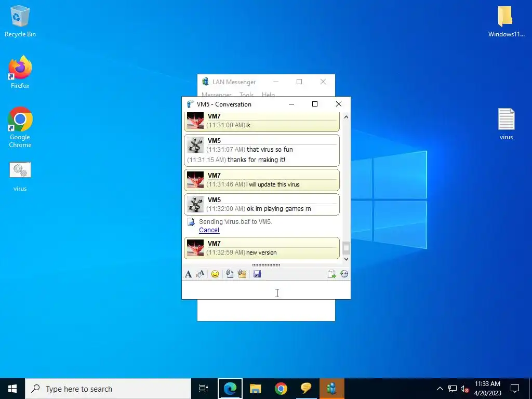This screenshot has width=532, height=399.
Task: Click the send file paperclip icon
Action: 229,274
